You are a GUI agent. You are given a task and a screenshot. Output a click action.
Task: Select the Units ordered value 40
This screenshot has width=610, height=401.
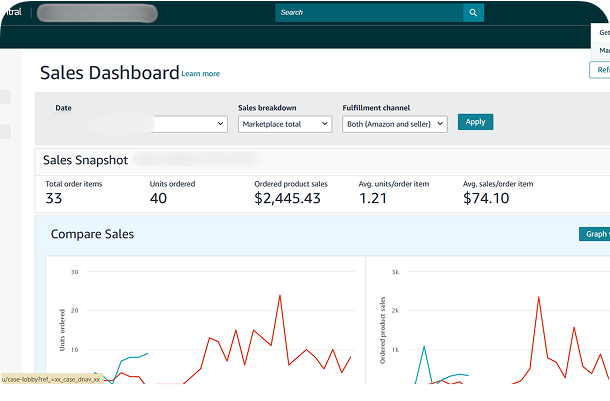coord(158,198)
